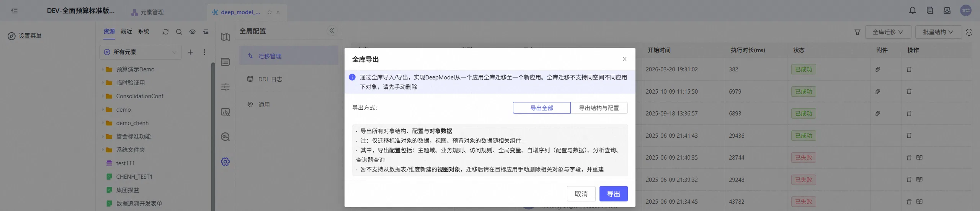Screen dimensions: 980x211
Task: Open 通用 settings menu item
Action: point(289,104)
